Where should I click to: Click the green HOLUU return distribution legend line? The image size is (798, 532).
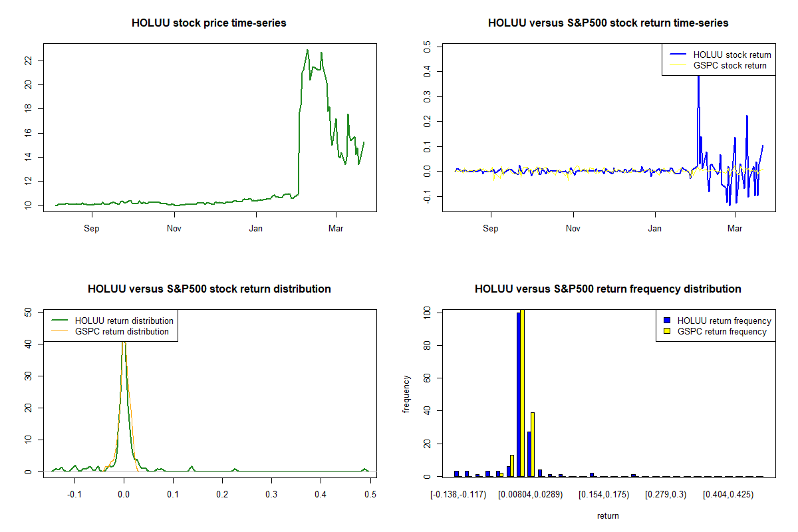coord(60,321)
